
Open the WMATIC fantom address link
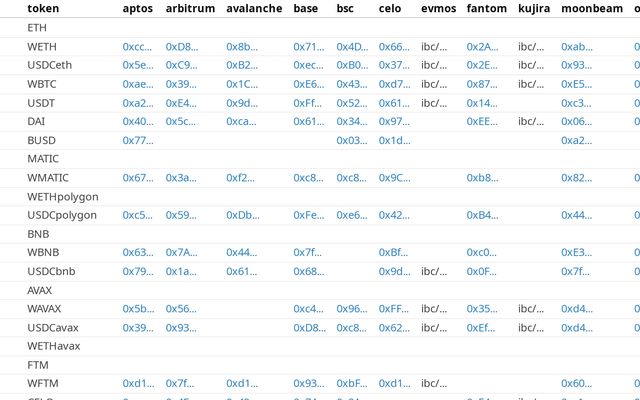pyautogui.click(x=482, y=178)
